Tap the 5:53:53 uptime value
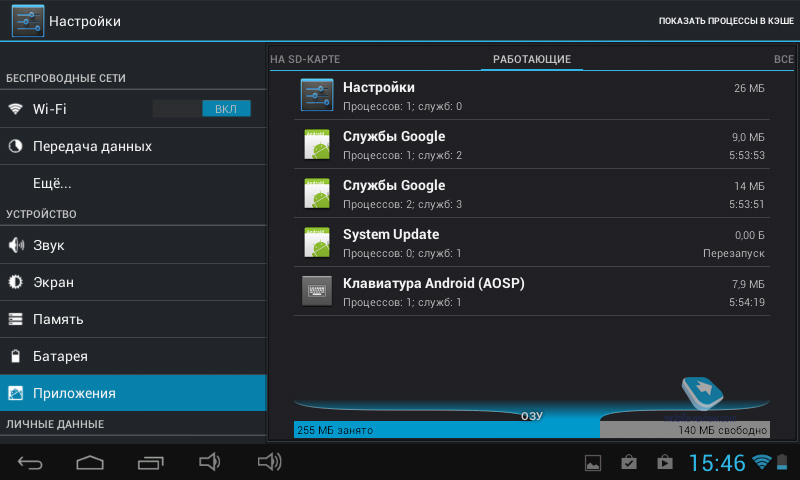Viewport: 800px width, 480px height. (747, 156)
